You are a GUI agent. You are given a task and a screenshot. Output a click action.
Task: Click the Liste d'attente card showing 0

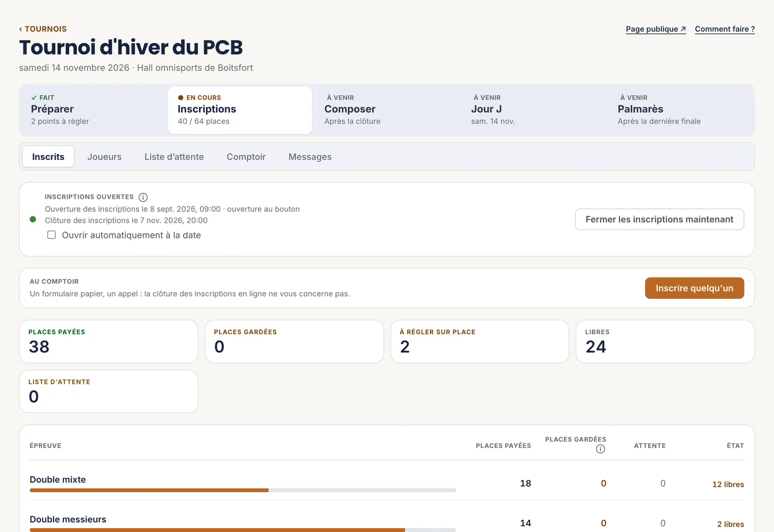coord(109,391)
